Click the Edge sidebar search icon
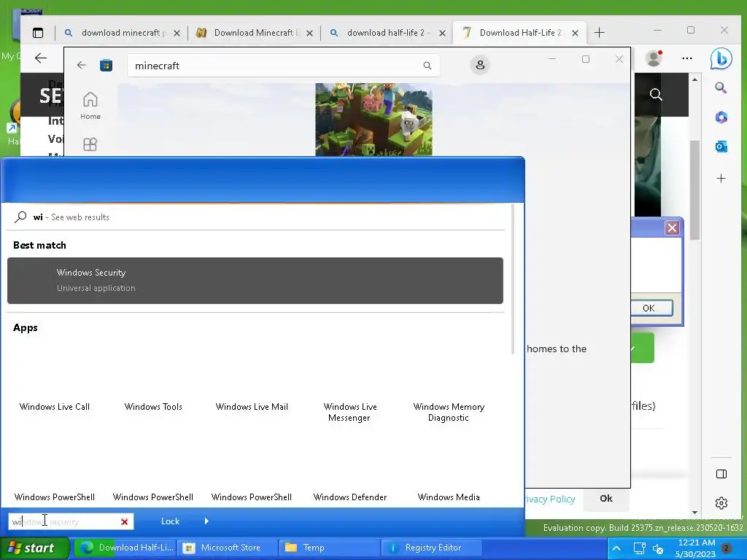Screen dimensions: 747x560 [x=721, y=87]
